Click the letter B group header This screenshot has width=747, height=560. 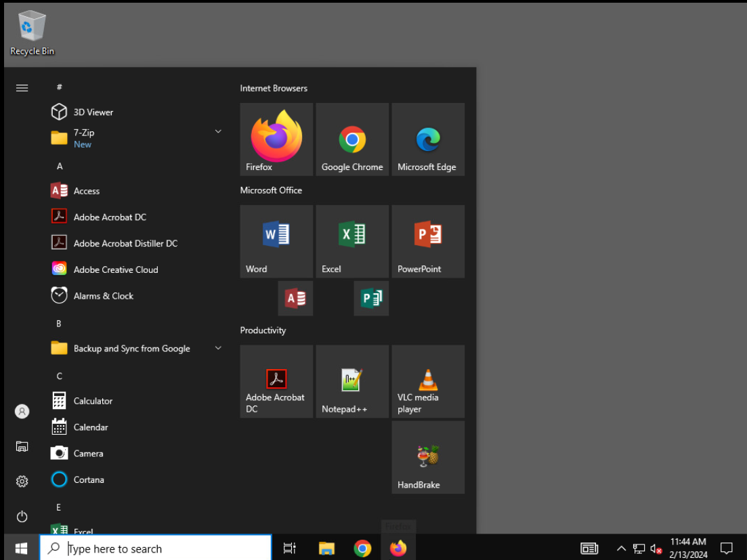(59, 324)
